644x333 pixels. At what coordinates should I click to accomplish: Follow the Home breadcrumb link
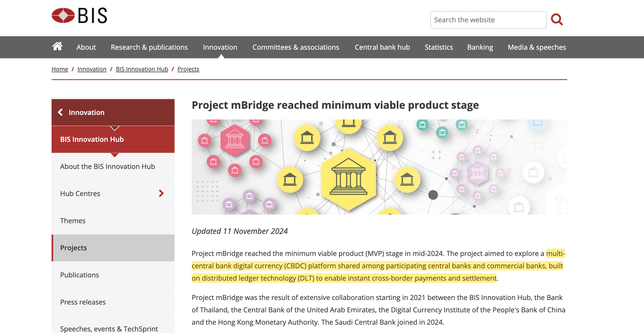pos(60,69)
